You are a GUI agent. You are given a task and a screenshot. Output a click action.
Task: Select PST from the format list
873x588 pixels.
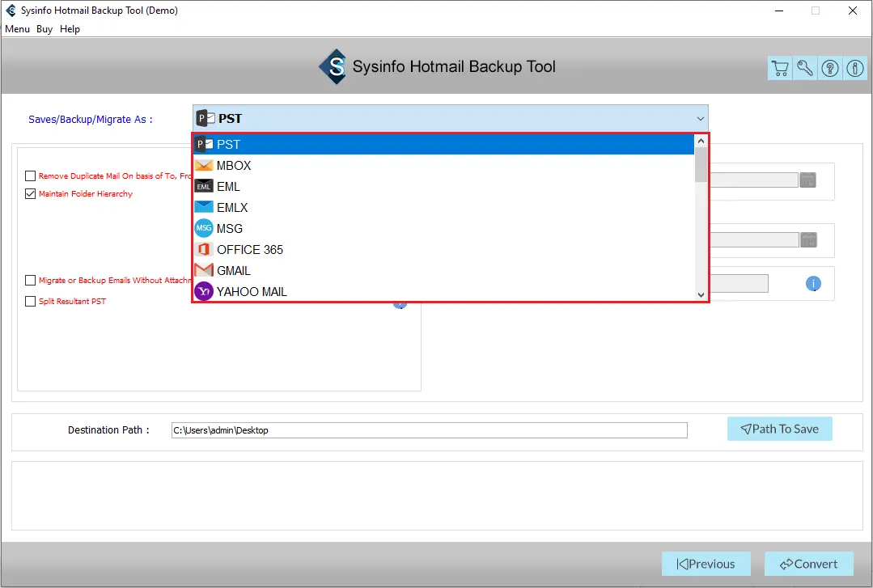tap(443, 144)
